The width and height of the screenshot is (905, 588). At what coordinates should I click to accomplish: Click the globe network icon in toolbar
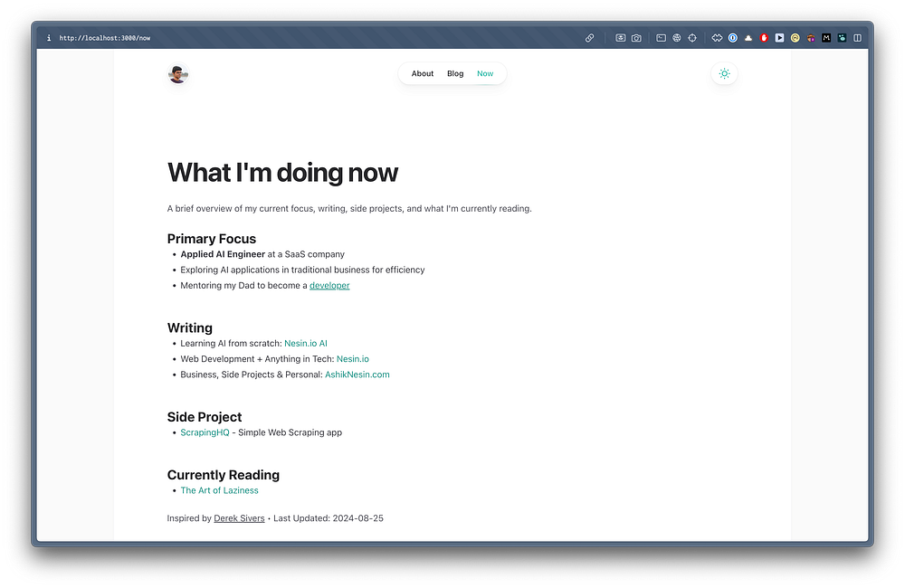pos(676,38)
